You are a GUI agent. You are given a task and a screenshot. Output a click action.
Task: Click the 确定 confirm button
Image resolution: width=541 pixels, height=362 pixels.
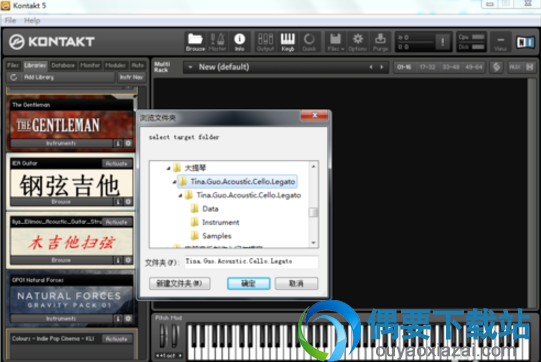(x=248, y=284)
